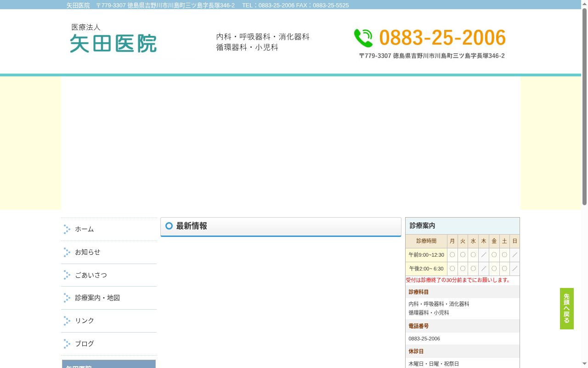588x368 pixels.
Task: Click the 電話番号 section label
Action: coord(418,326)
